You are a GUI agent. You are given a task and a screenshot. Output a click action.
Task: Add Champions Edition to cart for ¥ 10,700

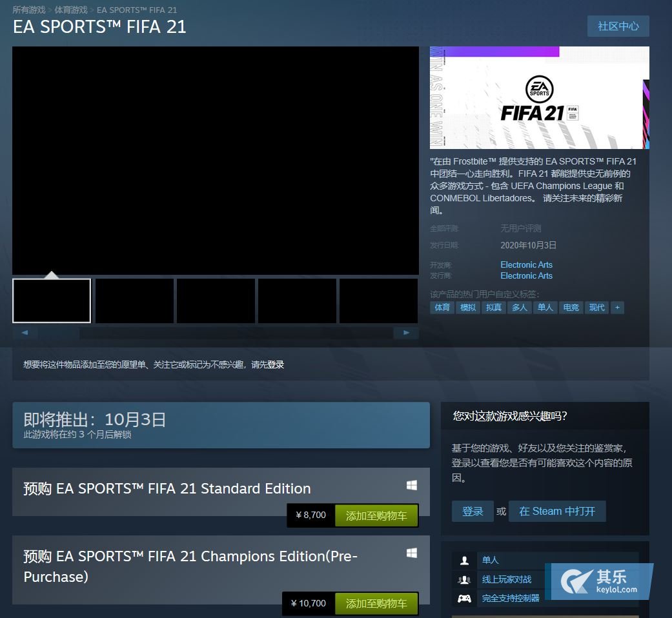pos(376,603)
